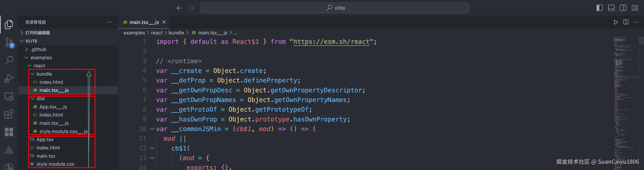Open Source Control view with 7 changes

[x=9, y=43]
